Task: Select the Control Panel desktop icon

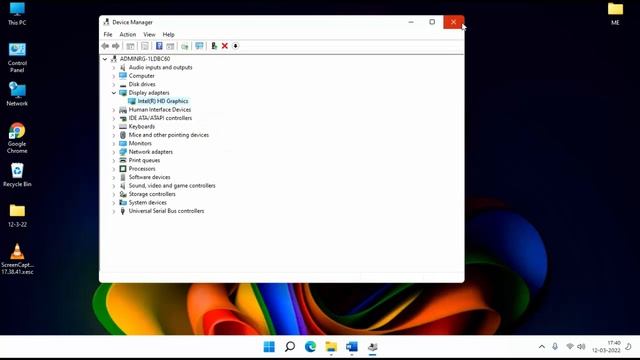Action: click(x=17, y=58)
